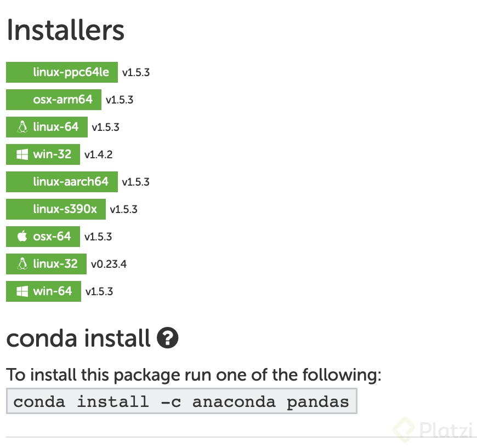Open the linux-aarch64 installer

tap(62, 181)
